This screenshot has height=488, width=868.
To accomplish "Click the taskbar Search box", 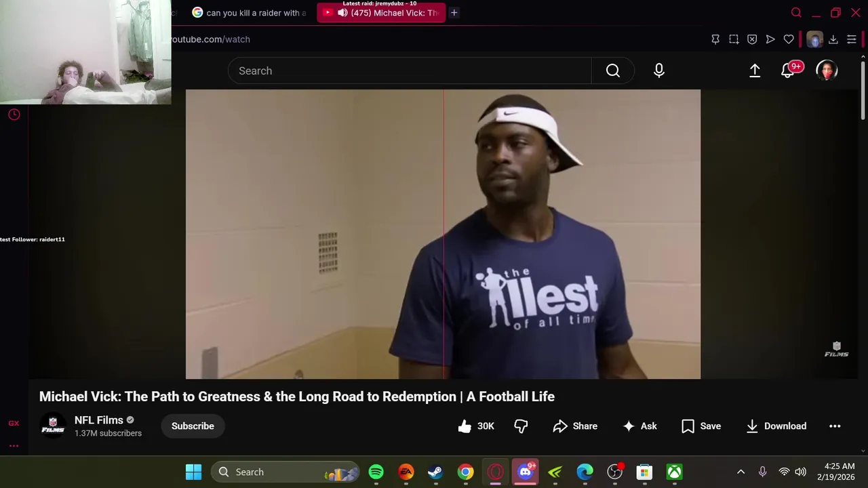I will [x=285, y=472].
